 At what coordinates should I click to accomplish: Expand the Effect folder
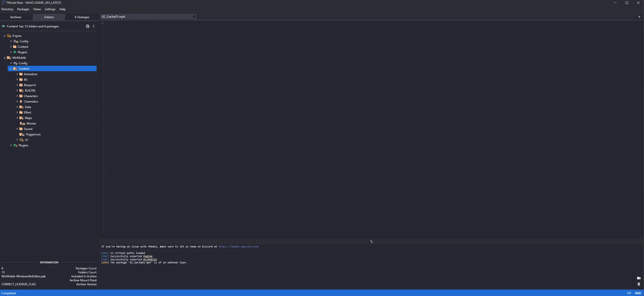pos(17,112)
